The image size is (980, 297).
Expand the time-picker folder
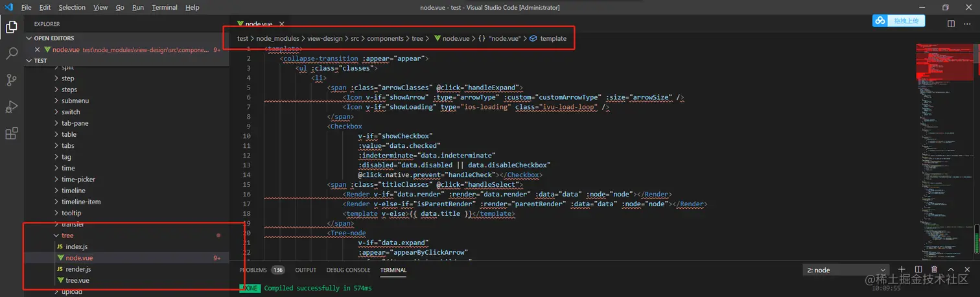point(127,179)
